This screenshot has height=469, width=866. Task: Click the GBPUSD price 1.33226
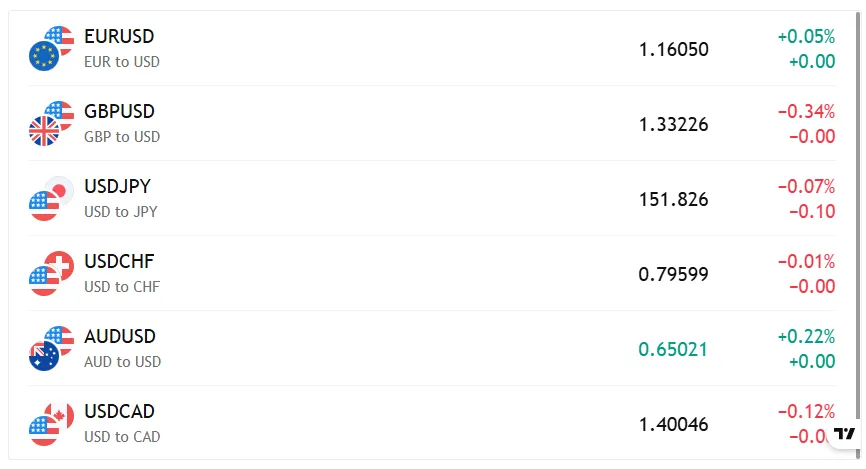tap(673, 124)
